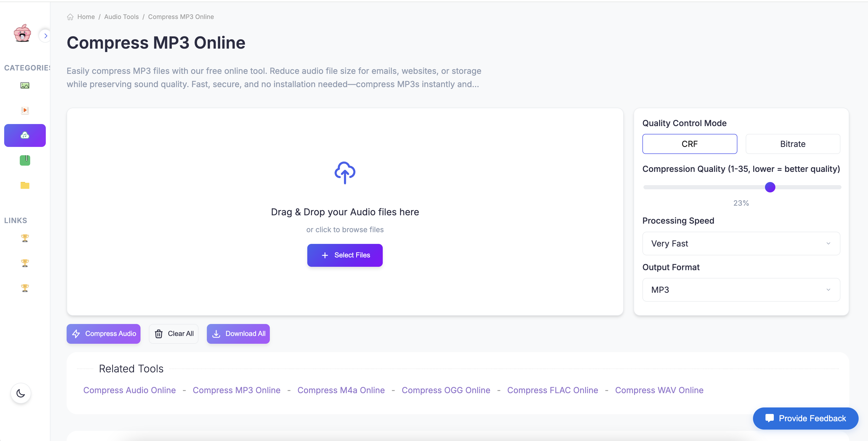Open the Output Format MP3 dropdown
Viewport: 868px width, 441px height.
(741, 290)
